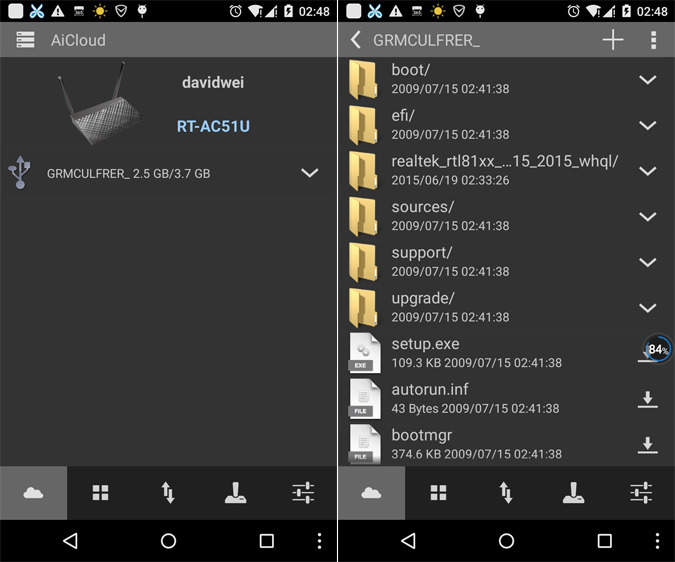The height and width of the screenshot is (562, 675).
Task: Tap the 84% download progress for setup.exe
Action: point(657,349)
